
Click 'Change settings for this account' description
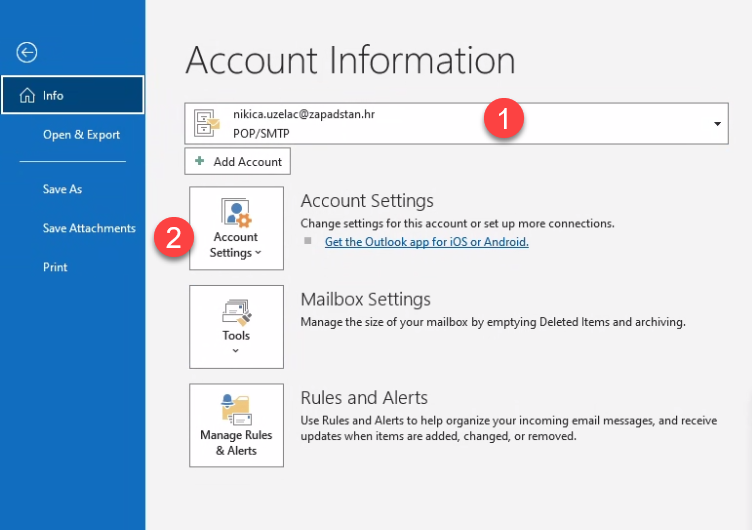pyautogui.click(x=458, y=224)
